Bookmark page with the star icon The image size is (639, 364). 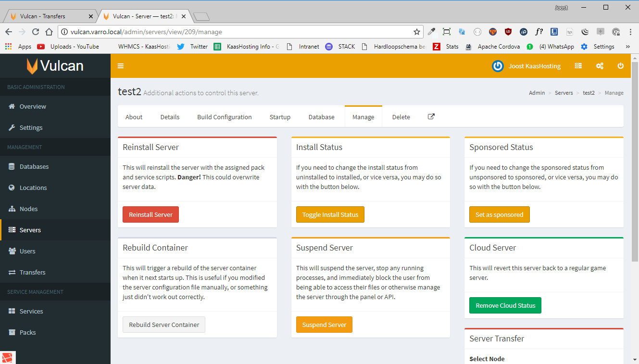[x=416, y=32]
